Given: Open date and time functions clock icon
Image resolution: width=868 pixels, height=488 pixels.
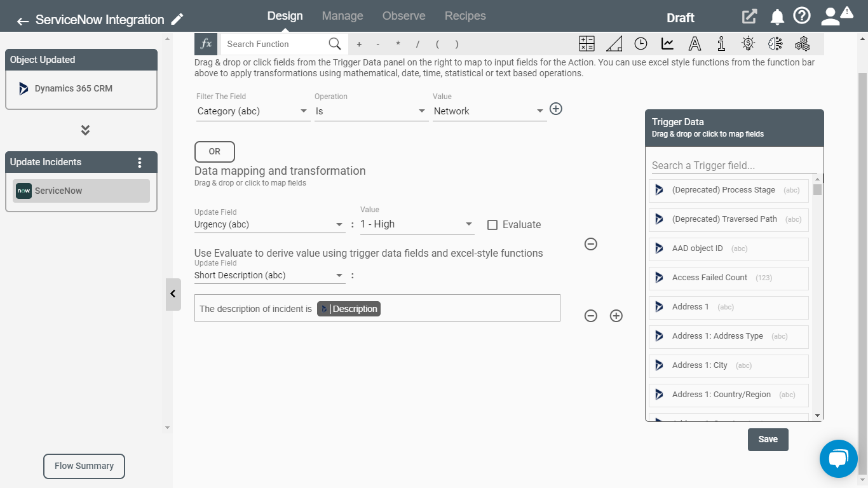Looking at the screenshot, I should 641,44.
